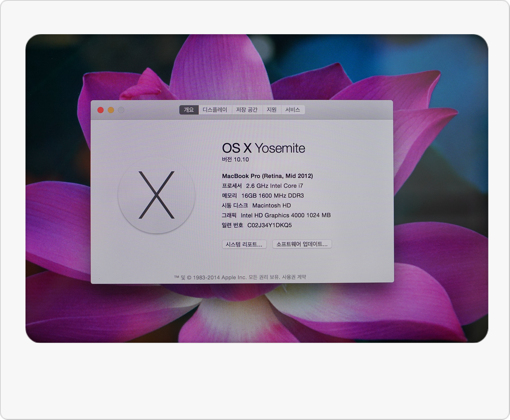Viewport: 510px width, 420px height.
Task: Switch to the 디스플레이 tab
Action: tap(215, 109)
